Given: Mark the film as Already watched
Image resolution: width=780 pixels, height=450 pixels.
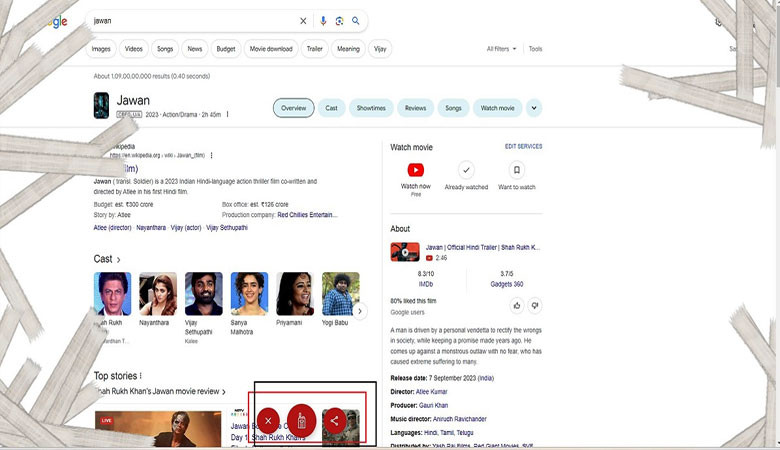Looking at the screenshot, I should 466,171.
